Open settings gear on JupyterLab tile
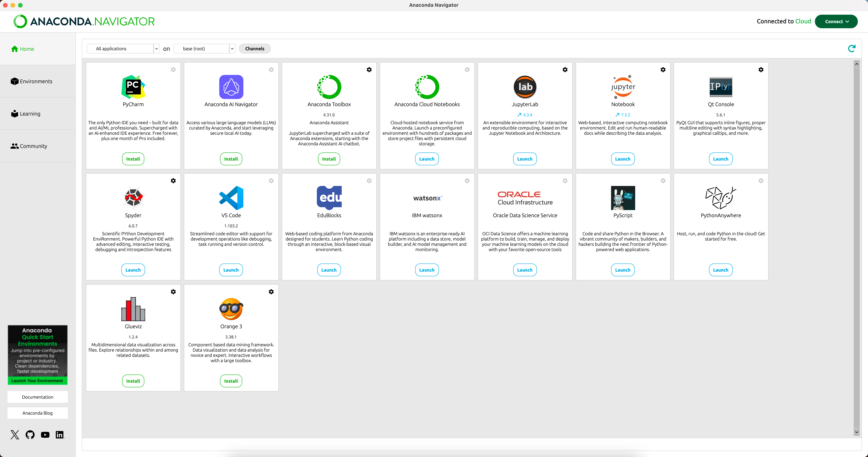868x457 pixels. [565, 70]
